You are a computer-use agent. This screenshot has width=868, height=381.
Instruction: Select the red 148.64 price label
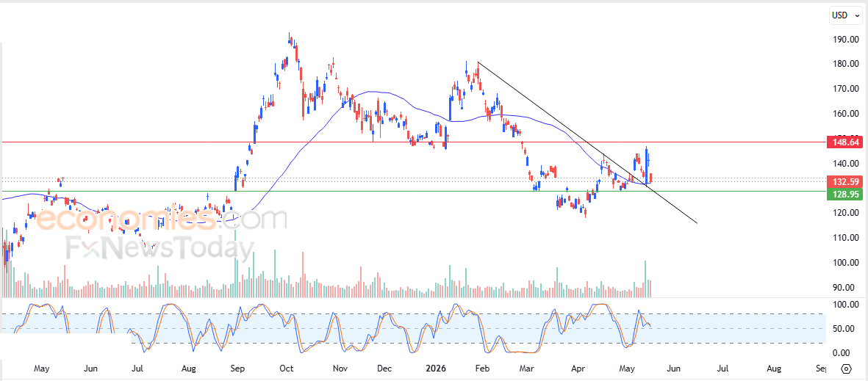tap(844, 142)
